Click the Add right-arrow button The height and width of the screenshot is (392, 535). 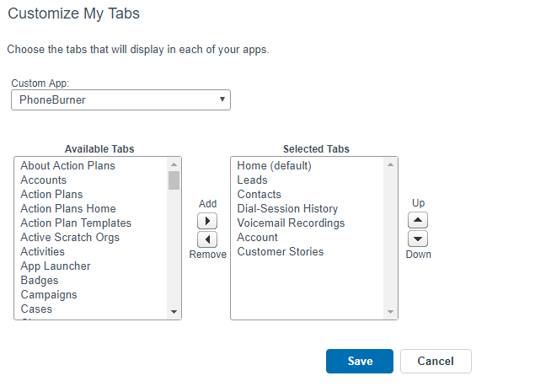tap(207, 221)
